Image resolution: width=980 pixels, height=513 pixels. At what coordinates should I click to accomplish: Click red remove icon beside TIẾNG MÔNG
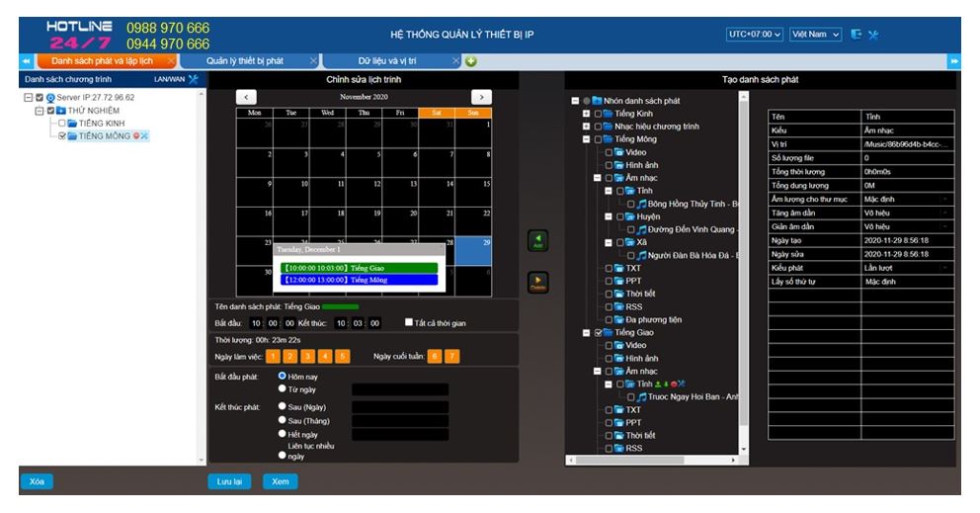coord(135,136)
